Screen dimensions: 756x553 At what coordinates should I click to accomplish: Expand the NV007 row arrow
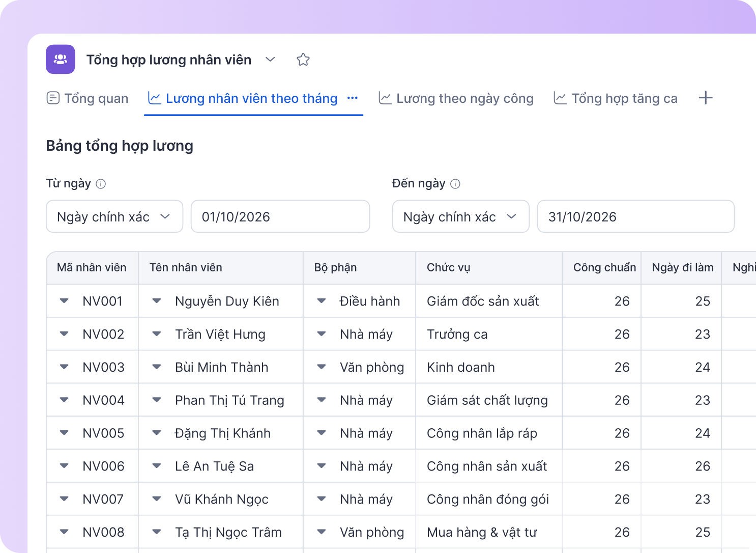click(x=64, y=499)
